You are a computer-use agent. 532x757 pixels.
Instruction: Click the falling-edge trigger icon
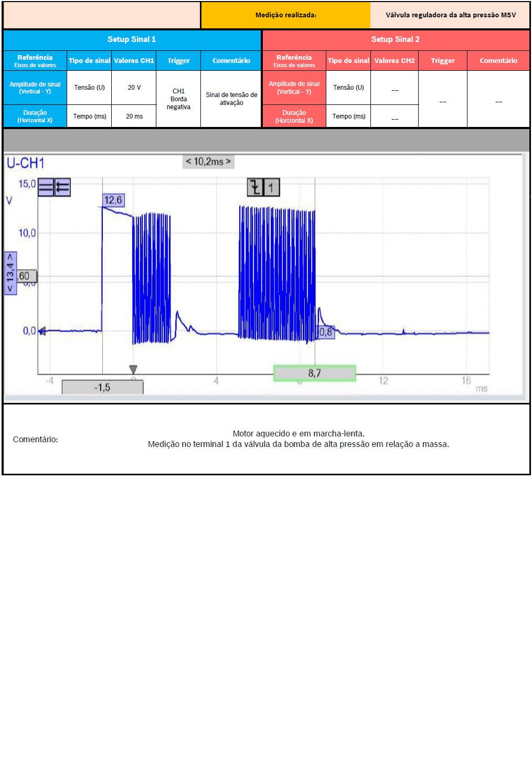pyautogui.click(x=255, y=187)
